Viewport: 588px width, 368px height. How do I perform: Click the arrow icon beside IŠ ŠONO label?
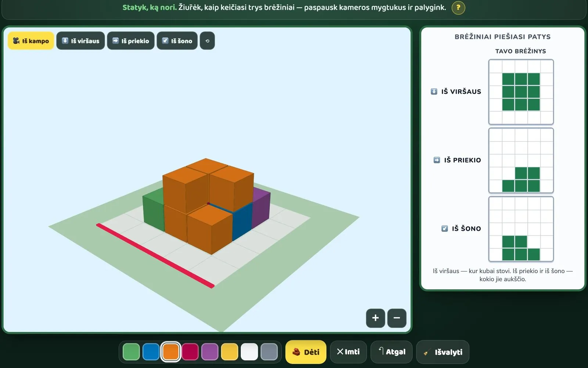(x=445, y=229)
